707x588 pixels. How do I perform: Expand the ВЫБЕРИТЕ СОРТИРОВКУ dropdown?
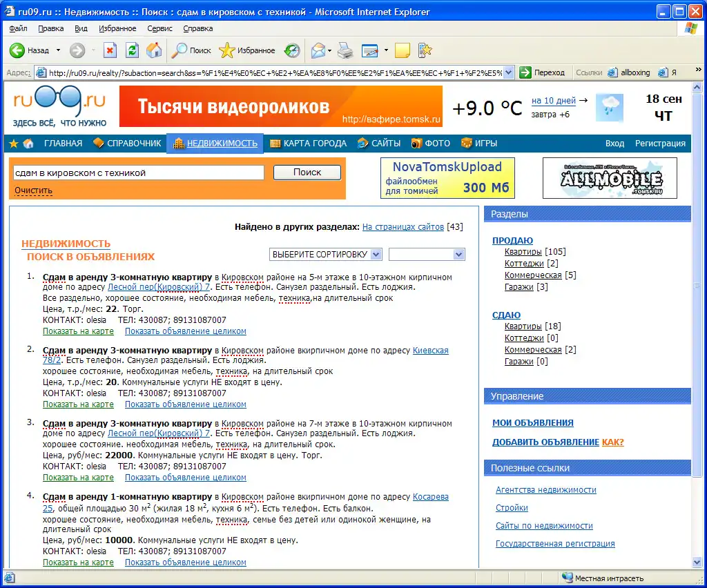tap(325, 254)
